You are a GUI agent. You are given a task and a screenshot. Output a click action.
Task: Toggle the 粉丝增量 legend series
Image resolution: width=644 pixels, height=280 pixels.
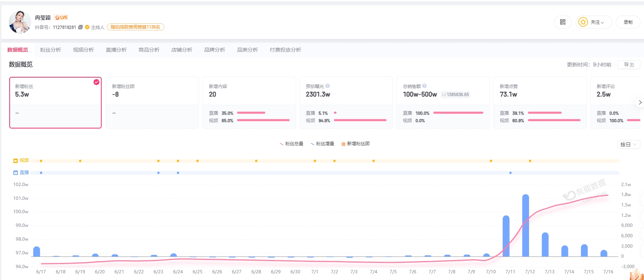click(x=322, y=144)
